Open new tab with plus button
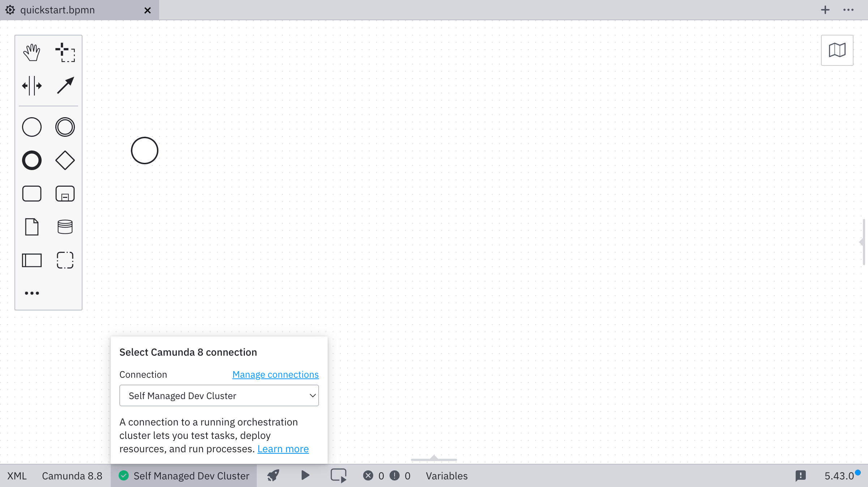The width and height of the screenshot is (868, 487). pyautogui.click(x=825, y=10)
